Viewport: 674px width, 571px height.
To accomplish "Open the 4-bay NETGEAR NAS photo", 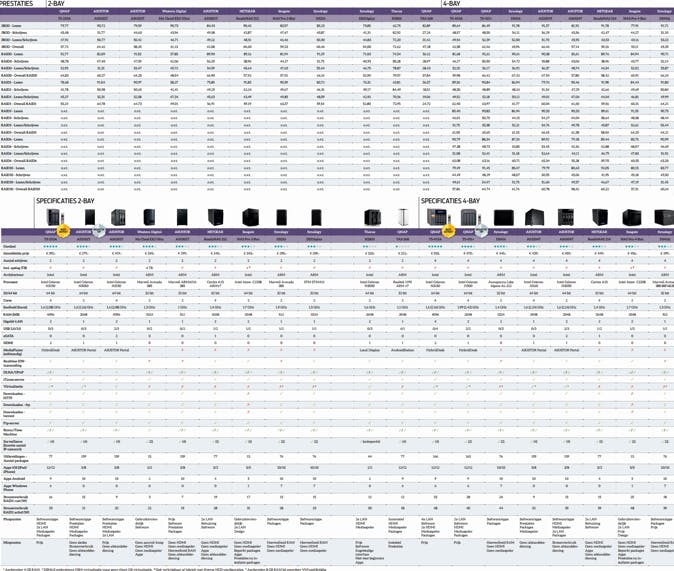I will pyautogui.click(x=600, y=217).
